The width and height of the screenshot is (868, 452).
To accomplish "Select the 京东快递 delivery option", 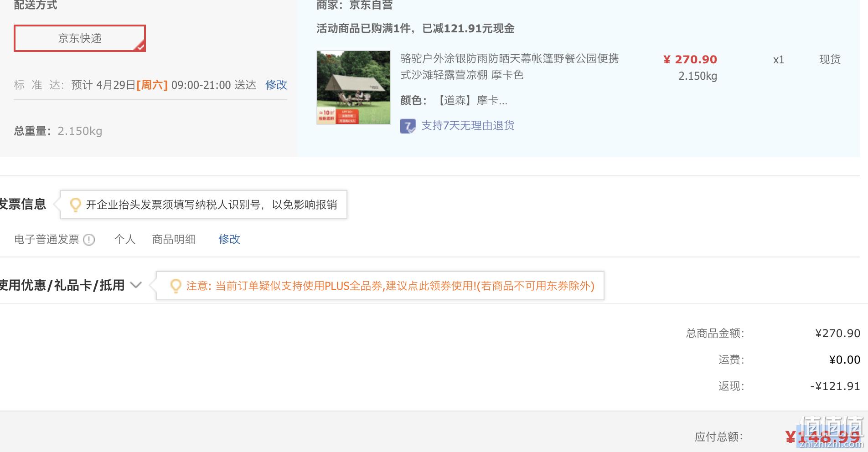I will pos(80,38).
